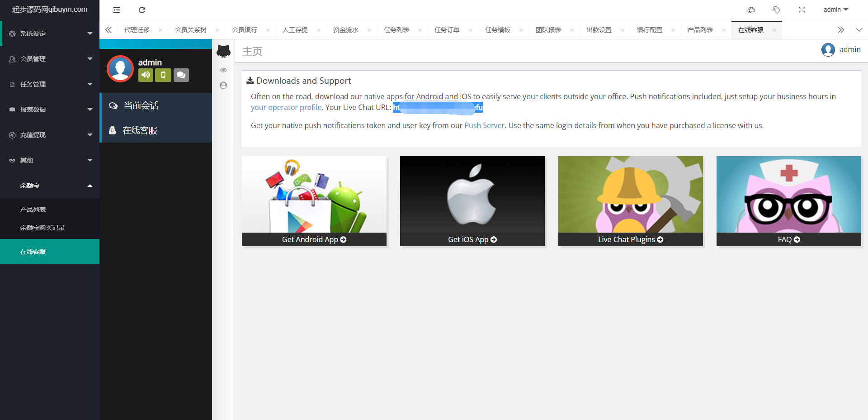Click the grey user circle icon
The width and height of the screenshot is (868, 420).
[x=223, y=85]
